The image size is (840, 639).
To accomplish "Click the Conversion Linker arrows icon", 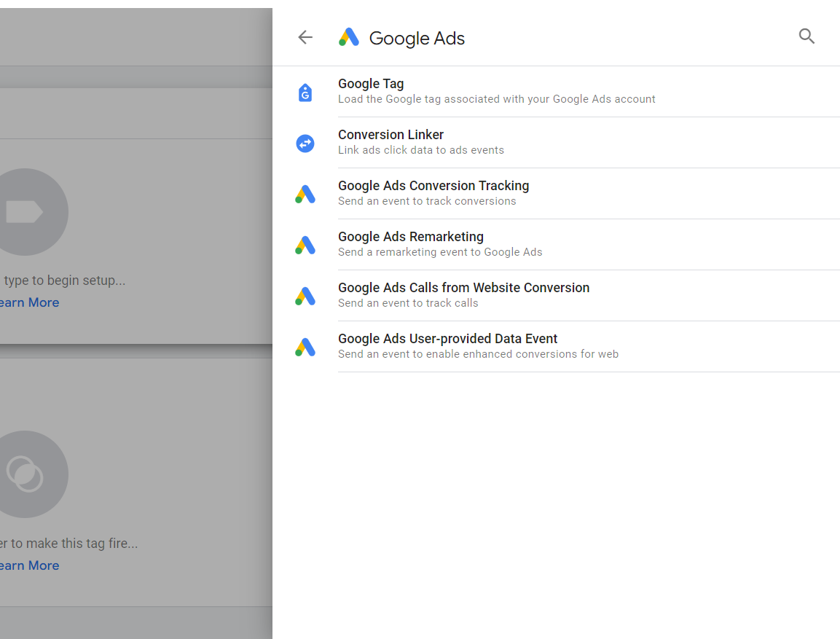I will click(x=305, y=143).
